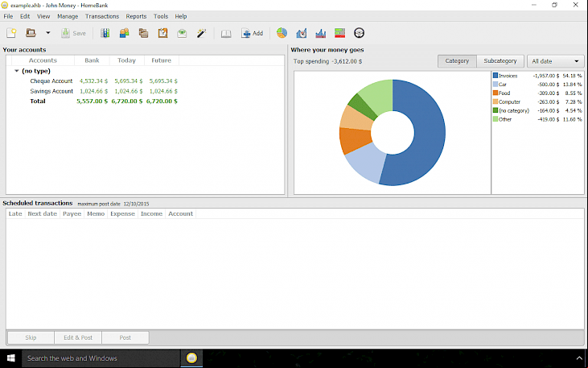The height and width of the screenshot is (368, 588).
Task: Open the Vehicle cost steering wheel icon
Action: tap(360, 33)
